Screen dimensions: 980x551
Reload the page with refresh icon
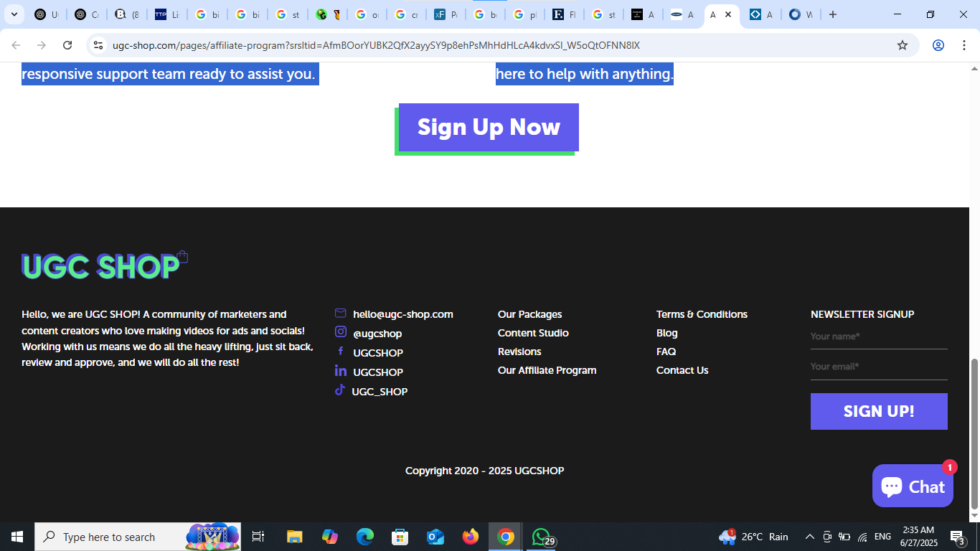(67, 45)
